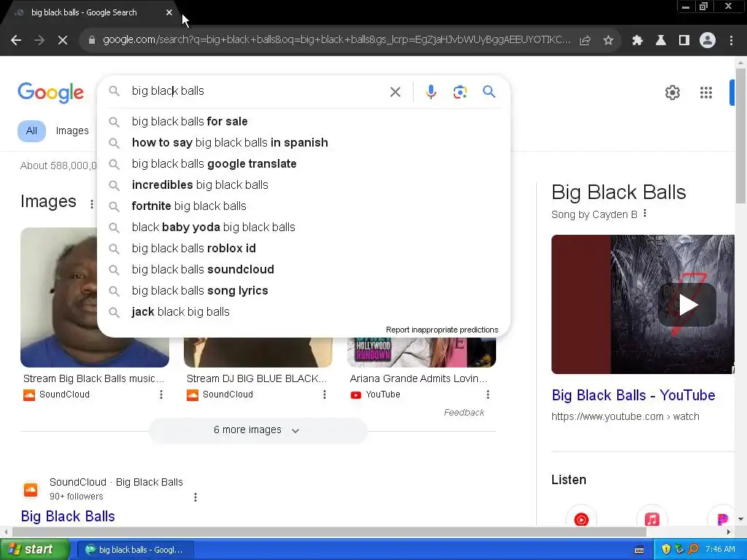Choose suggestion 'how to say big black balls in spanish'
Viewport: 747px width, 560px height.
303,142
